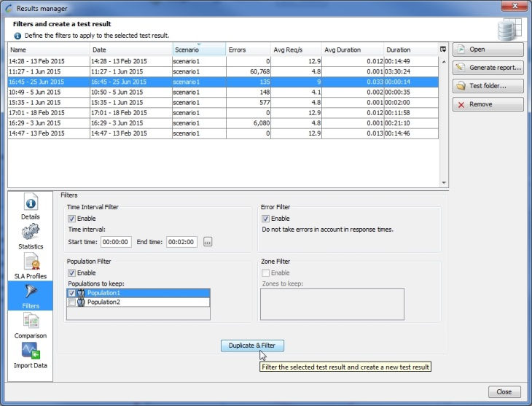
Task: Sort results by Scenario column header
Action: (x=198, y=50)
